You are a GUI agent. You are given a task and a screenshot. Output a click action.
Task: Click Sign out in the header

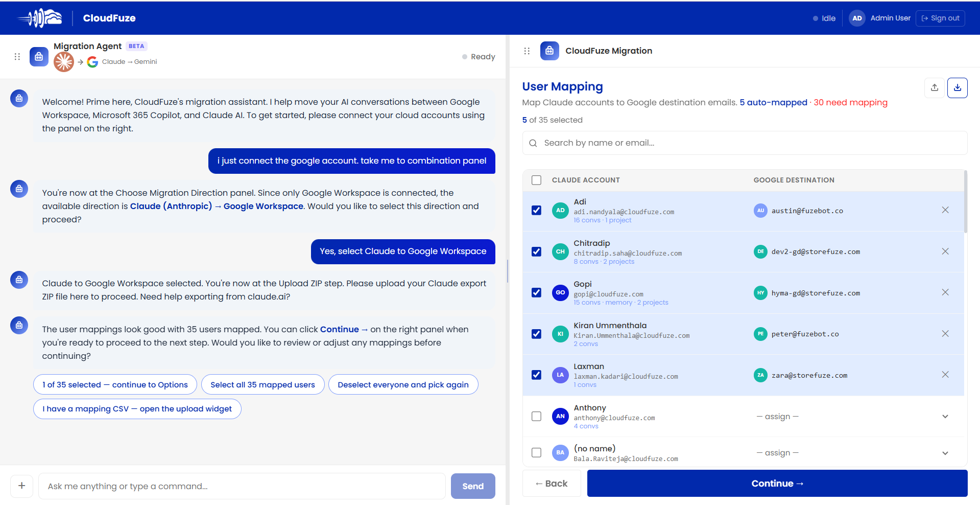(940, 18)
